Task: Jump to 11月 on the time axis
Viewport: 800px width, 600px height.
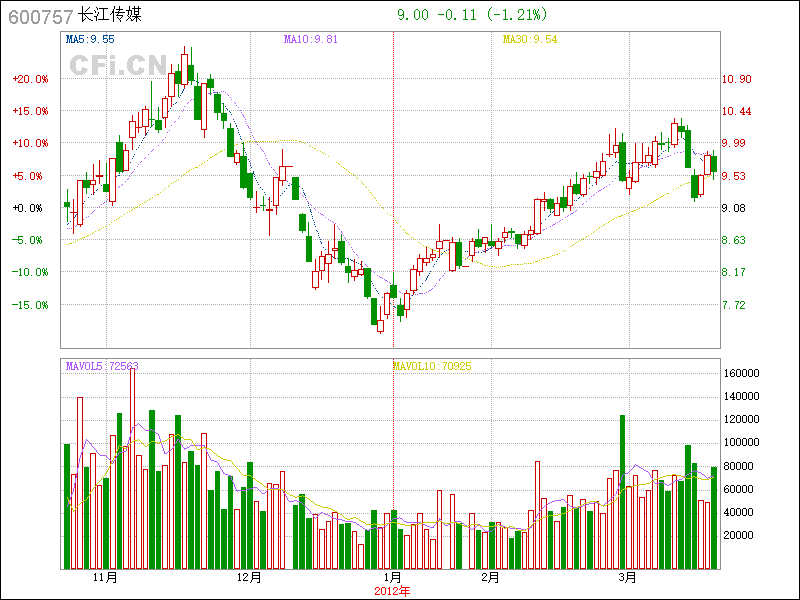Action: (x=105, y=578)
